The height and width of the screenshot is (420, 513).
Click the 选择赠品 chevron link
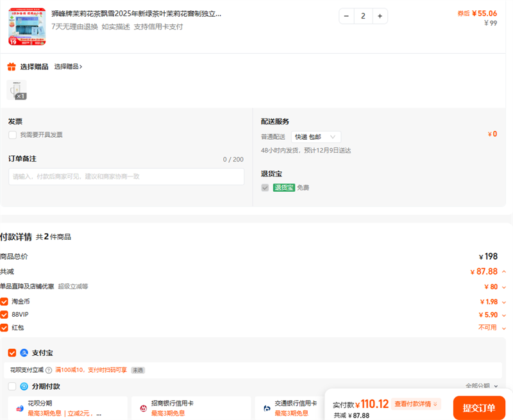pos(68,67)
